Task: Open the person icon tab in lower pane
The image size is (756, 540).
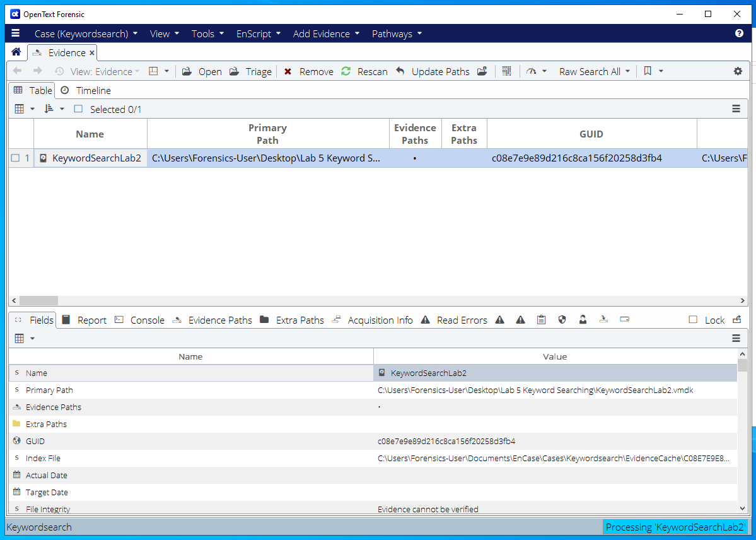Action: pos(583,319)
